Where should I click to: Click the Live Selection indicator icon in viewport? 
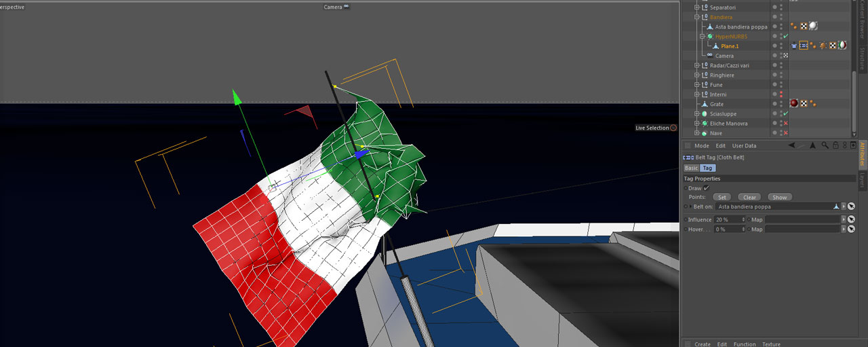tap(673, 128)
